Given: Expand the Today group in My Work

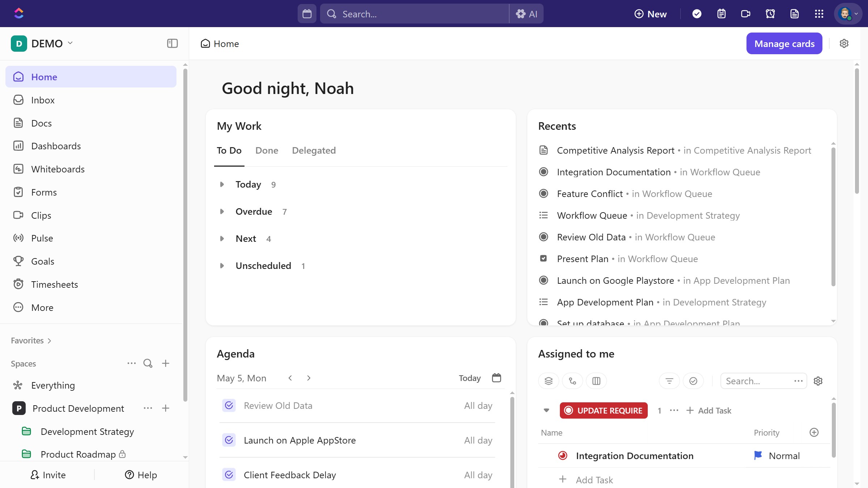Looking at the screenshot, I should 222,184.
